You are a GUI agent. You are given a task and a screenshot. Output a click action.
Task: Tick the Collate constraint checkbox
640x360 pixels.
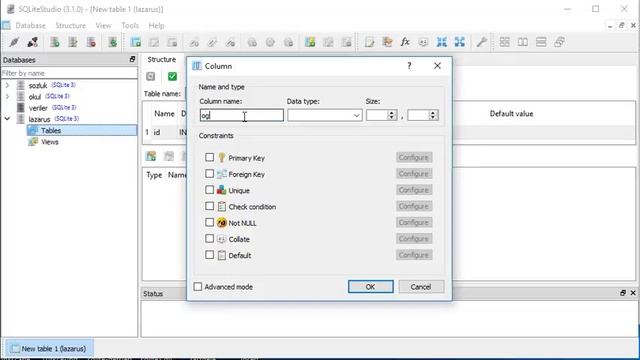(x=209, y=238)
